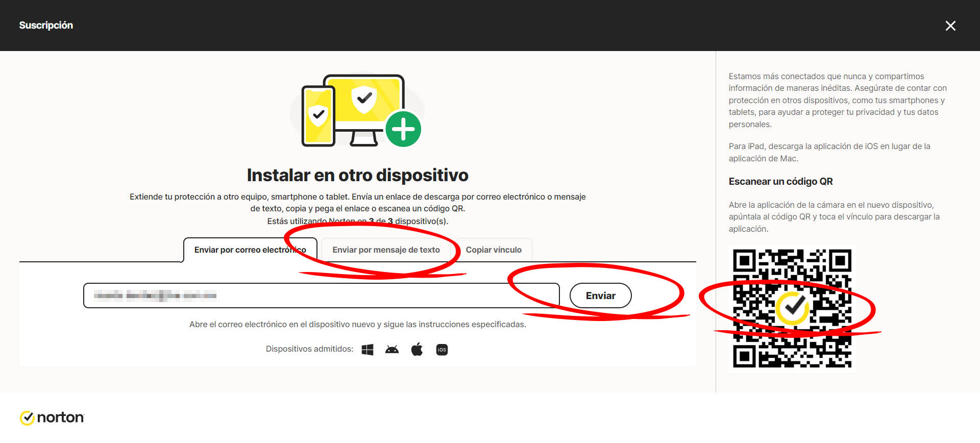Click the Android supported device icon
Image resolution: width=980 pixels, height=443 pixels.
pyautogui.click(x=392, y=350)
